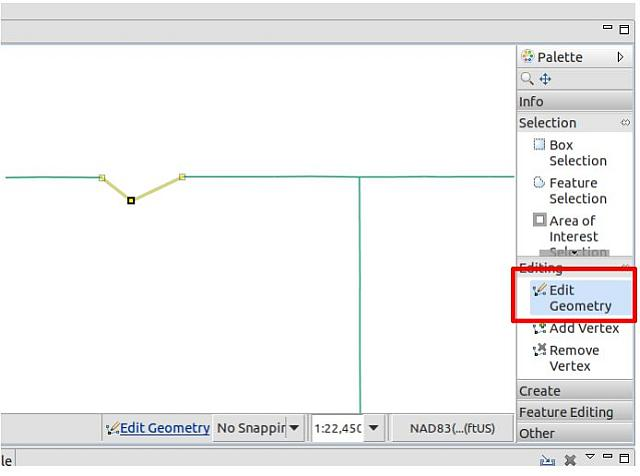
Task: Choose the Feature Selection tool
Action: [x=571, y=191]
